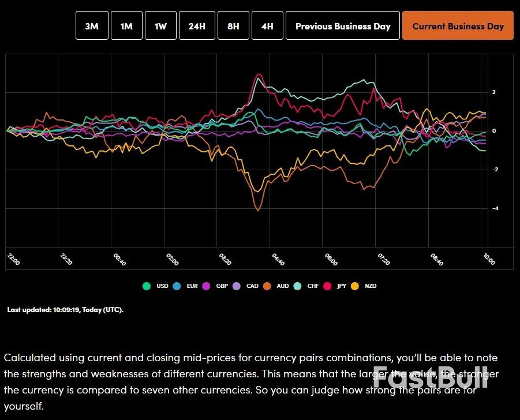Toggle GBP legend entry
520x420 pixels.
click(x=216, y=286)
